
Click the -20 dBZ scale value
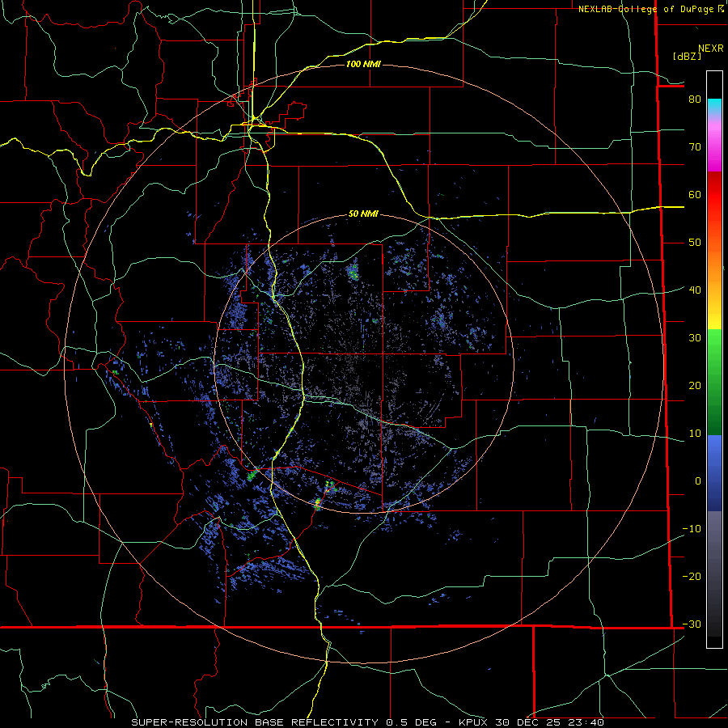point(692,576)
